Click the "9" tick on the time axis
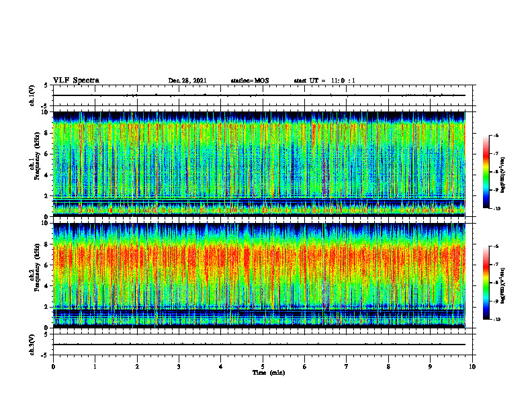Screen dimensions: 532x411 [x=430, y=367]
